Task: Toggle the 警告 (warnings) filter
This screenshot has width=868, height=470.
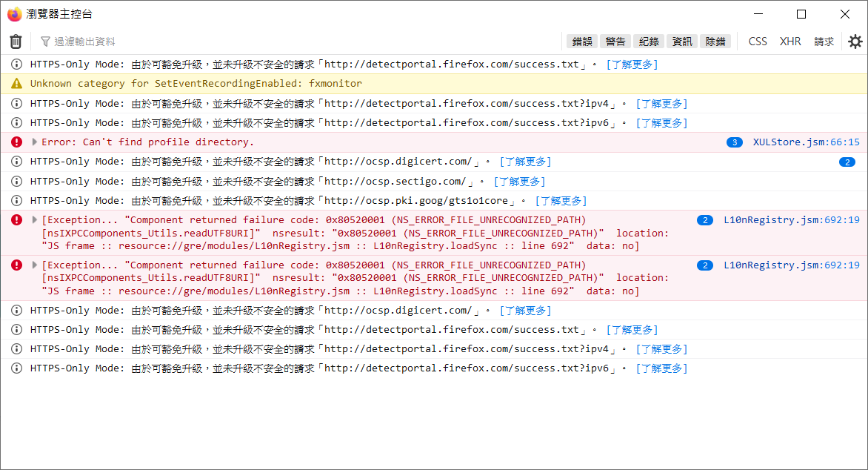Action: tap(615, 42)
